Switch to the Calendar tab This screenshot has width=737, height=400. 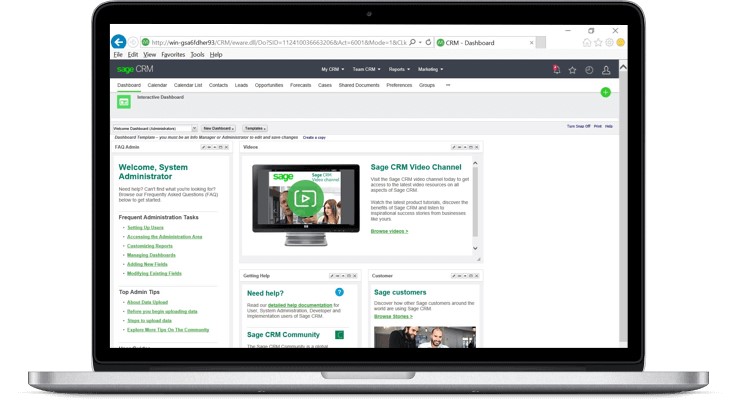point(157,85)
